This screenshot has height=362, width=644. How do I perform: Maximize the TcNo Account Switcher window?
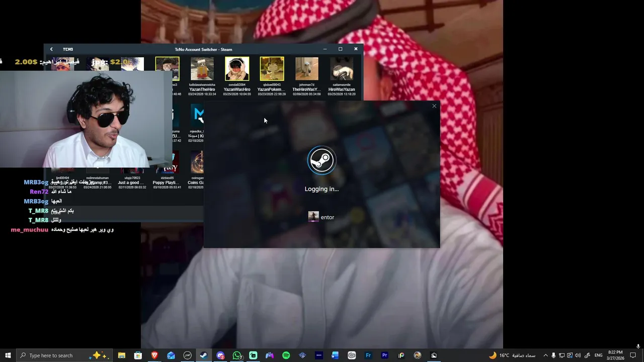click(x=340, y=49)
